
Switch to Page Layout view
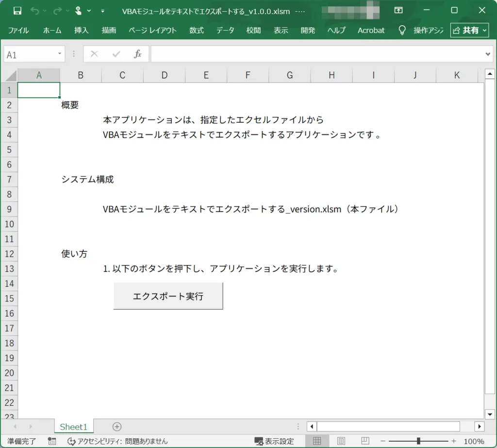point(341,441)
